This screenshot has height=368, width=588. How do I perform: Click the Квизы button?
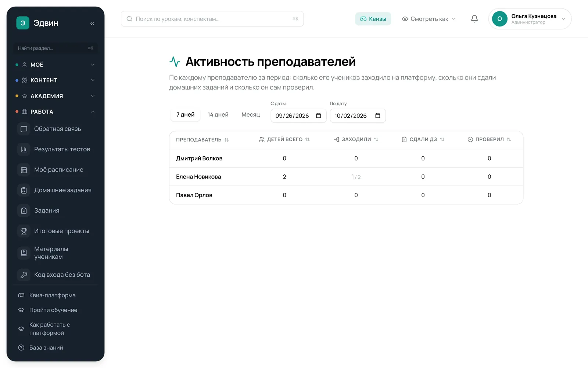373,19
